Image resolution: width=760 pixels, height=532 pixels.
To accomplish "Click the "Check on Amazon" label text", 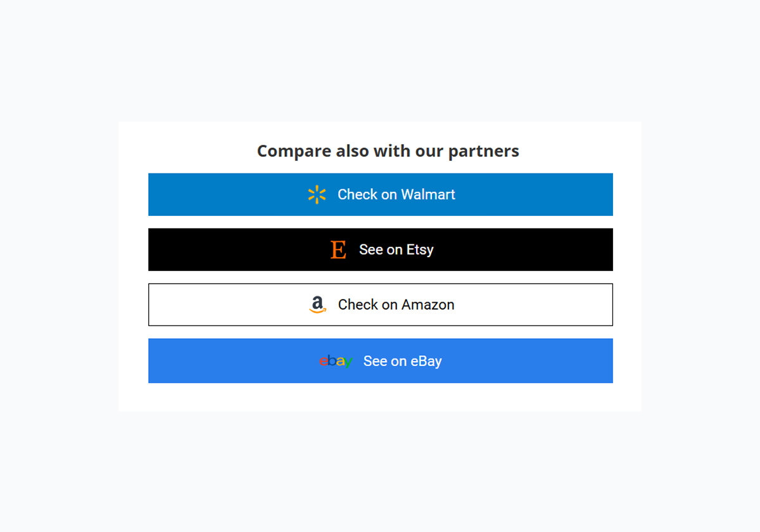I will pyautogui.click(x=396, y=305).
